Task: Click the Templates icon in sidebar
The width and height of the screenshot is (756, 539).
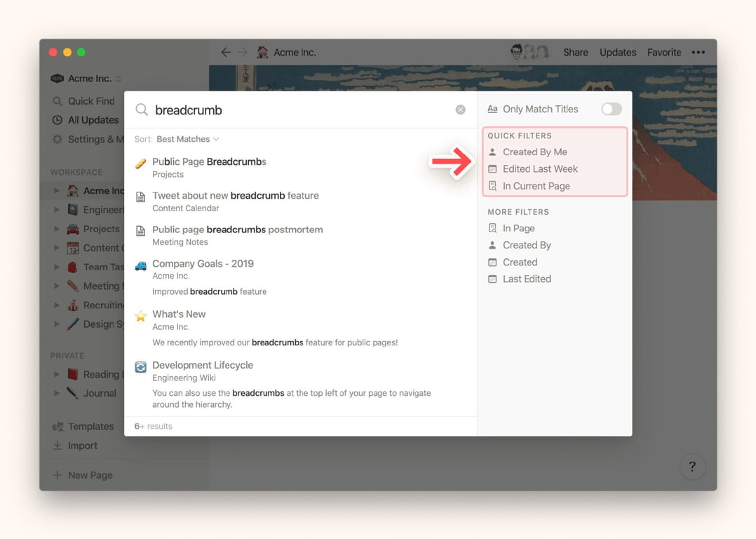Action: click(58, 427)
